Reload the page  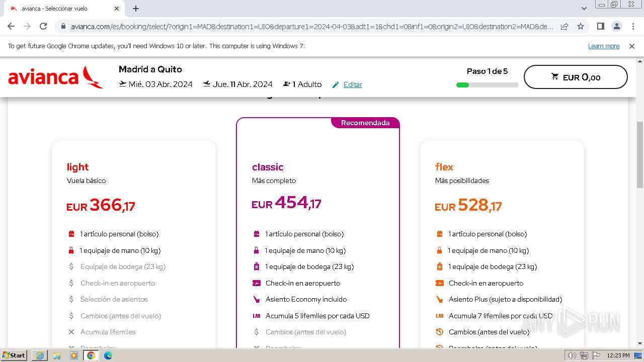43,27
